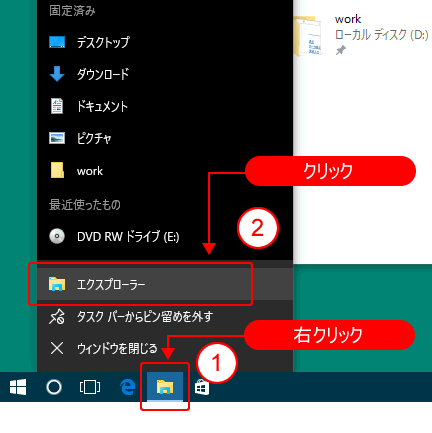The image size is (432, 433).
Task: Open the Windows Start menu
Action: (18, 387)
